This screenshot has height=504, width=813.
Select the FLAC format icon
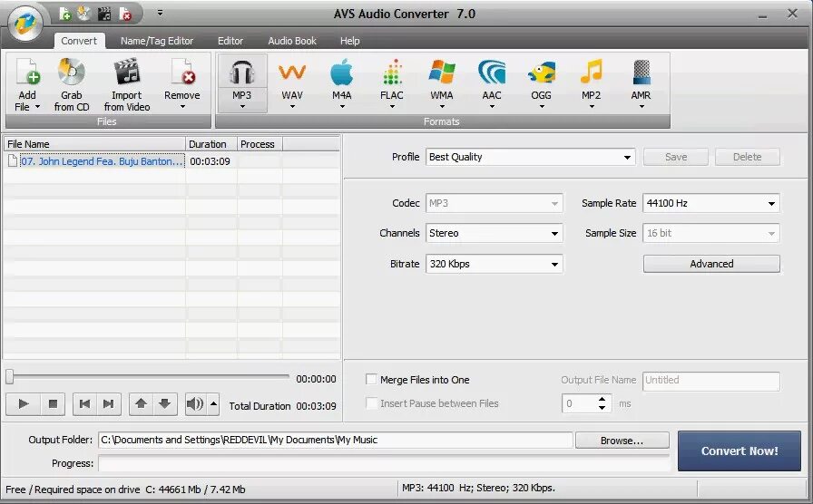392,73
